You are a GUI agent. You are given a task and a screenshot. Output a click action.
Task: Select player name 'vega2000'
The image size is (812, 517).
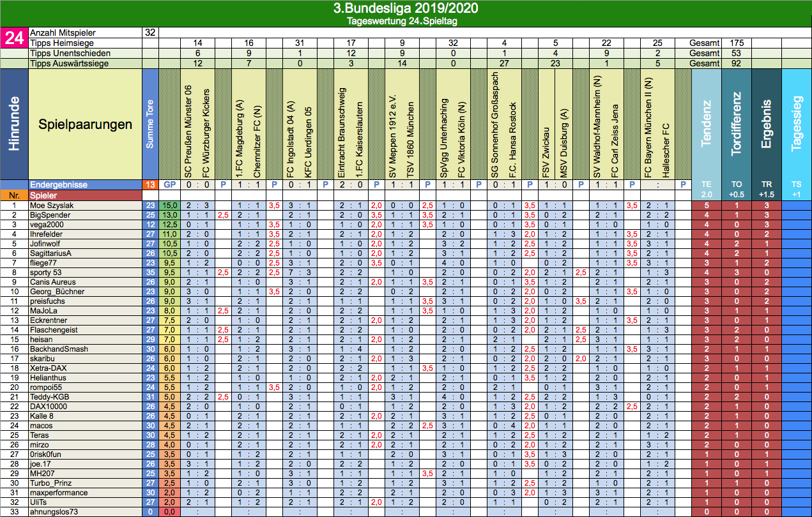pos(48,225)
